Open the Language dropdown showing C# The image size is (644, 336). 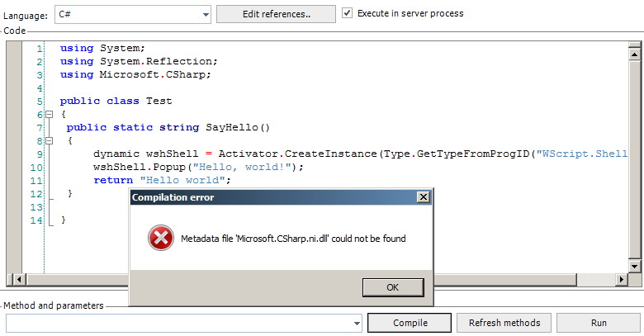(x=205, y=14)
